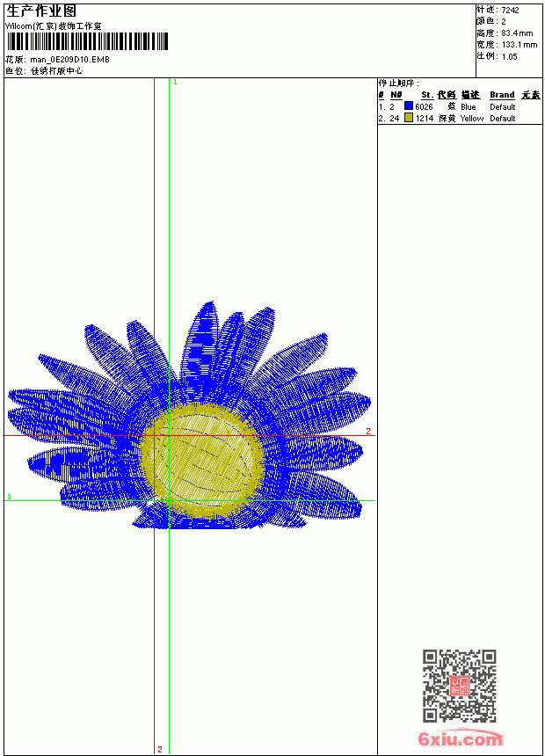Image resolution: width=545 pixels, height=756 pixels.
Task: Click the barcode under the studio name
Action: 87,41
